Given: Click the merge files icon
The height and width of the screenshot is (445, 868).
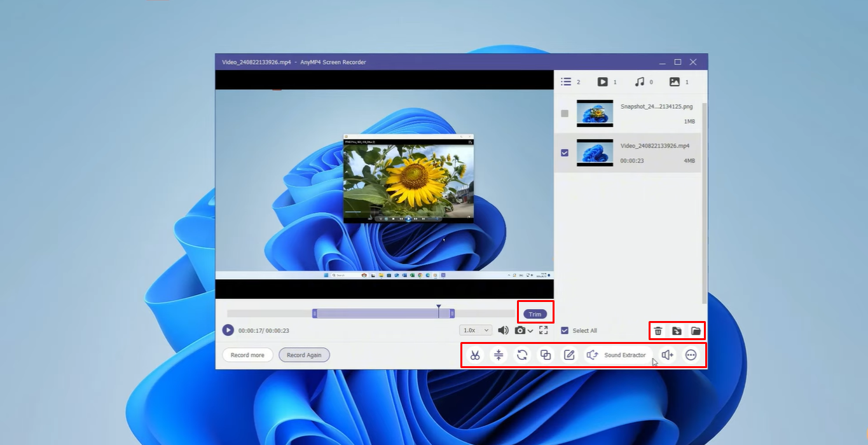Looking at the screenshot, I should pos(545,355).
